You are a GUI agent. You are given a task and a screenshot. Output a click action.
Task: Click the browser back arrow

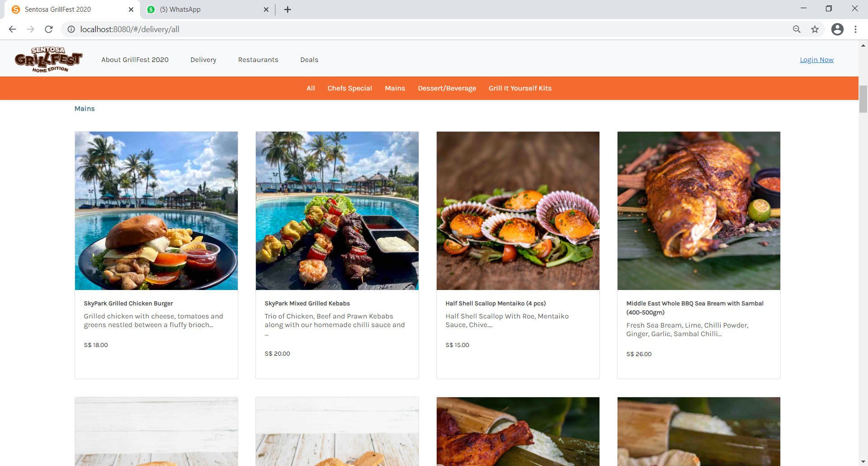(12, 29)
